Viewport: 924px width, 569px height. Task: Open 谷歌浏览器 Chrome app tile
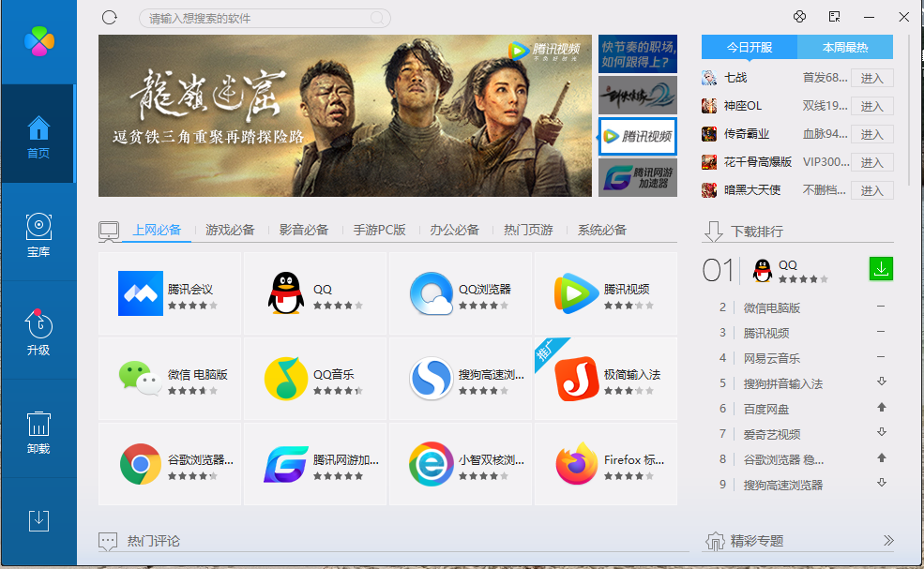(170, 464)
